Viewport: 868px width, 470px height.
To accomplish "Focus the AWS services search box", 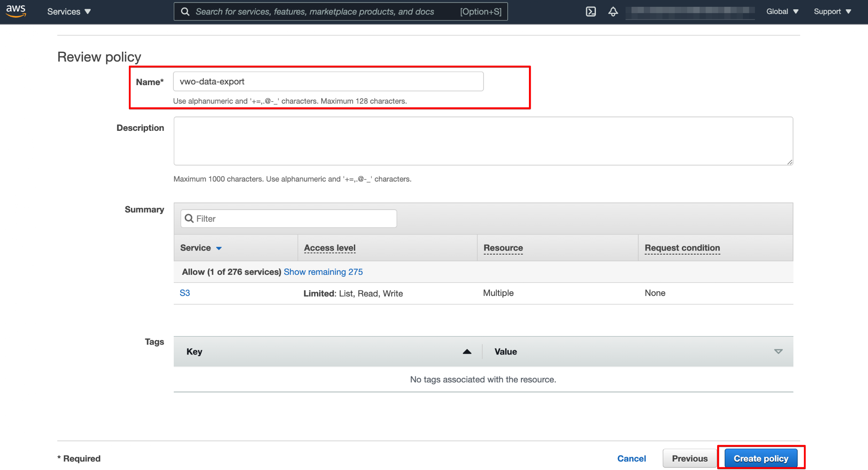I will (x=341, y=11).
